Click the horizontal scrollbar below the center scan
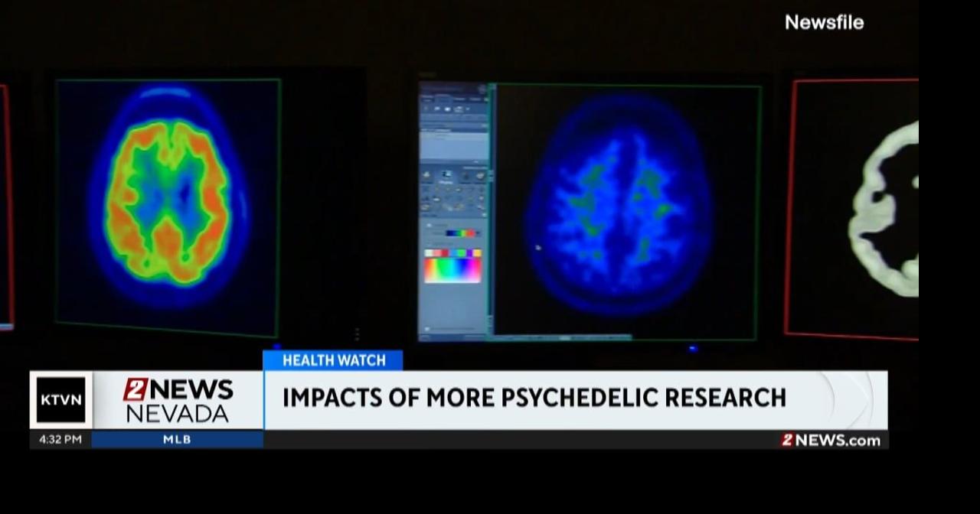 [563, 337]
